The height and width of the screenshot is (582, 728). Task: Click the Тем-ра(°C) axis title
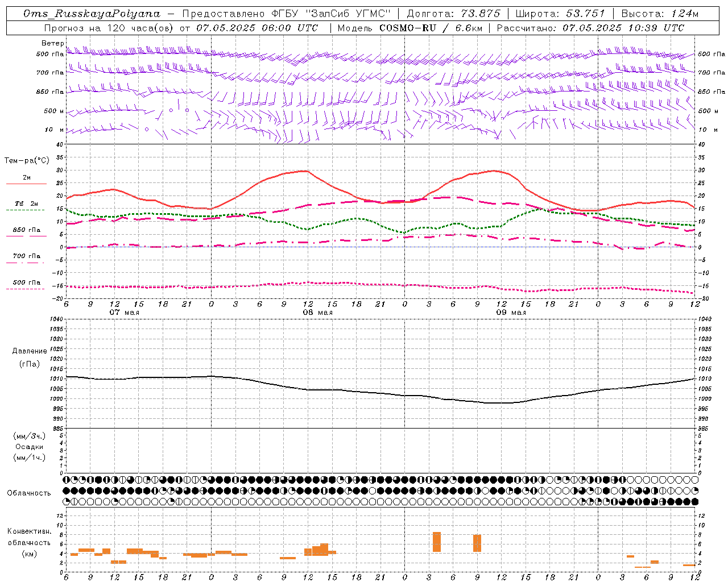(x=27, y=161)
